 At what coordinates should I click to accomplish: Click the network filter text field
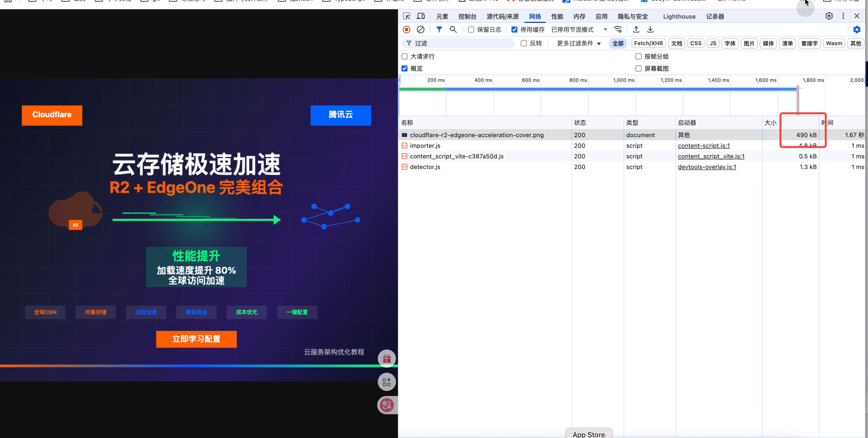(458, 44)
